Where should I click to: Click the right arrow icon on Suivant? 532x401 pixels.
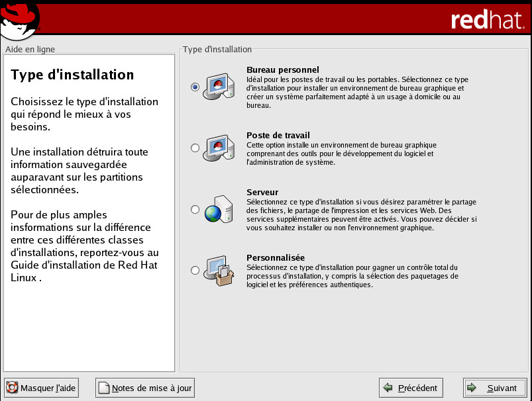tap(471, 388)
